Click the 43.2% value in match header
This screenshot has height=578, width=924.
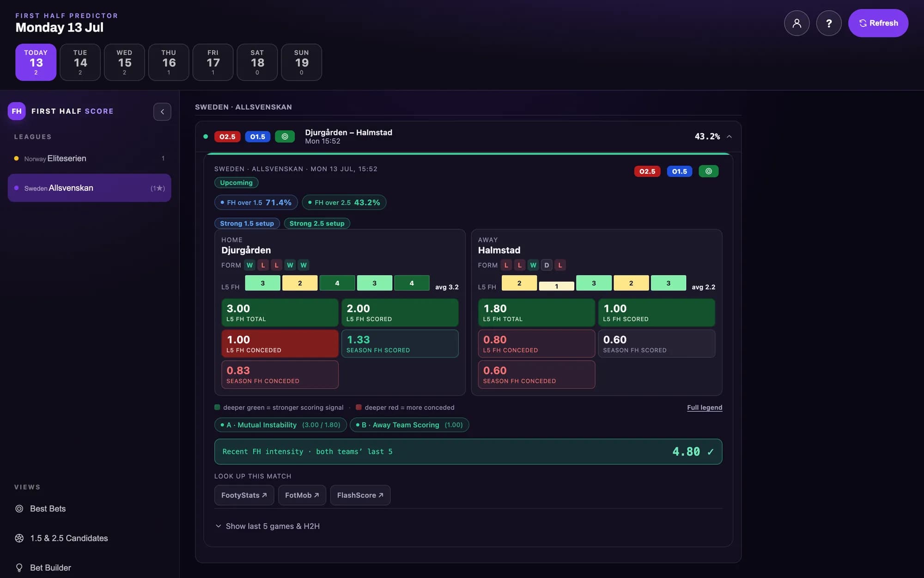click(x=707, y=136)
